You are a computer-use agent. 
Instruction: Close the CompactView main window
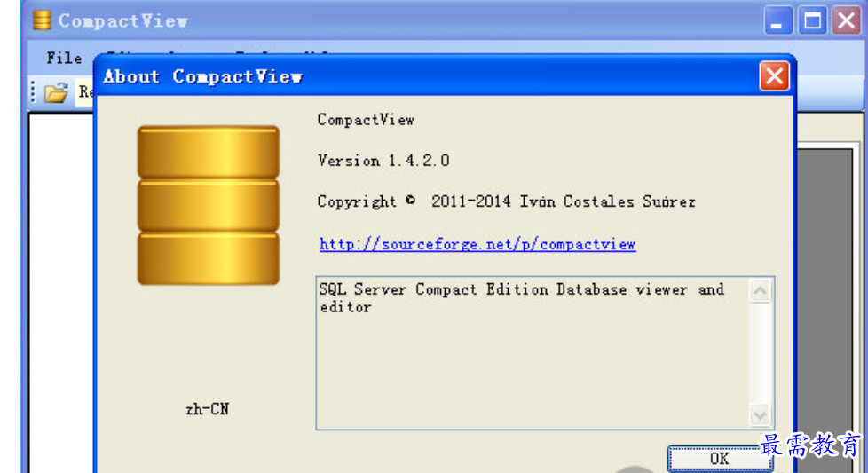pyautogui.click(x=847, y=21)
